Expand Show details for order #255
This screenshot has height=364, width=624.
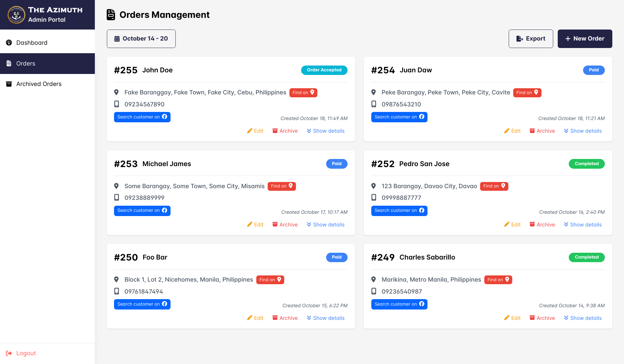pos(325,131)
